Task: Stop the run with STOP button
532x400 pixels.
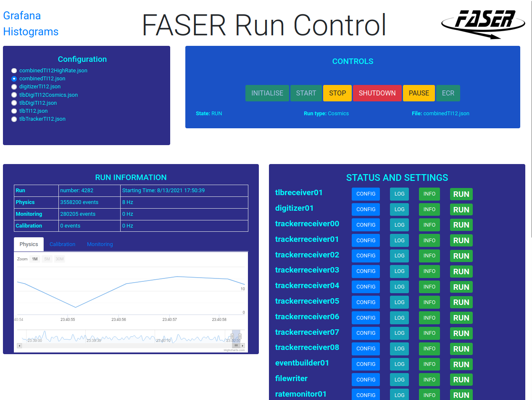Action: pos(337,93)
